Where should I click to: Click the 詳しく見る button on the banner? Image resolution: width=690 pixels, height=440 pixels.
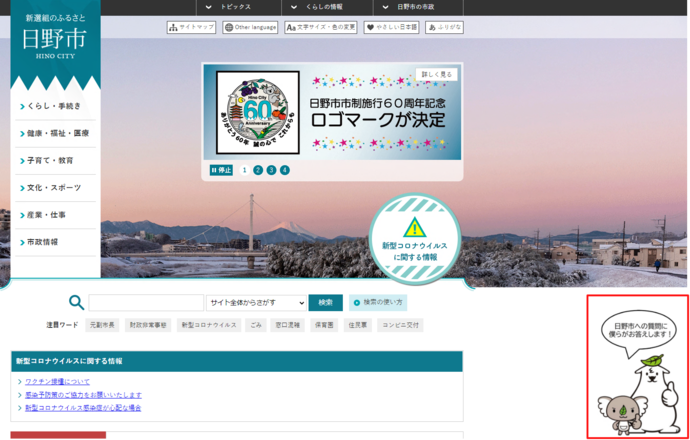[437, 75]
